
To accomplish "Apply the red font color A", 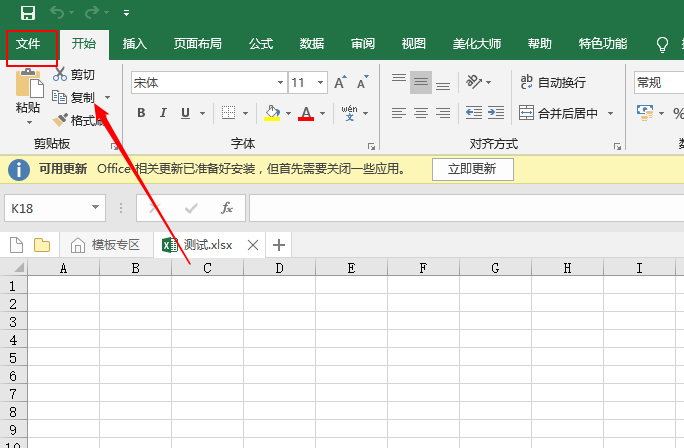I will point(306,113).
